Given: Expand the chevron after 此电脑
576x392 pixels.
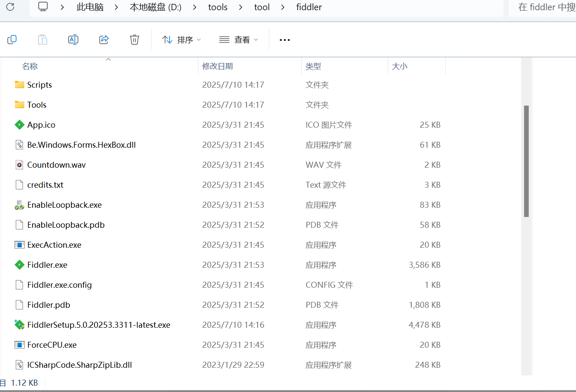Looking at the screenshot, I should [116, 7].
